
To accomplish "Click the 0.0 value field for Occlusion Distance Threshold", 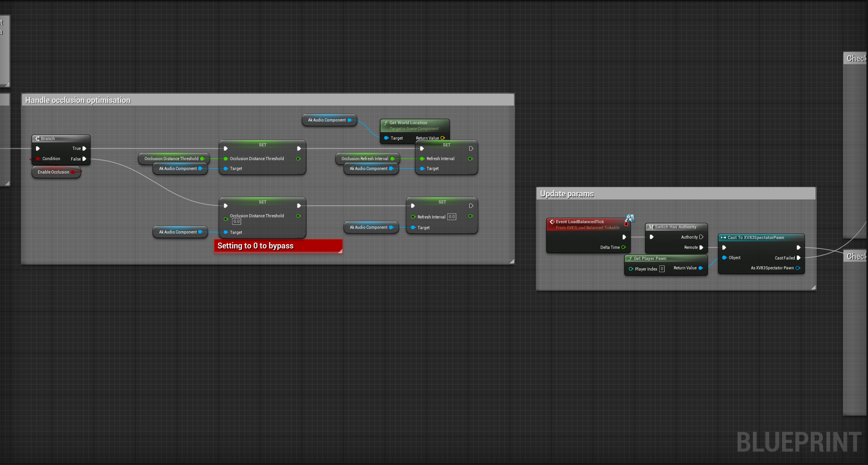I will coord(236,222).
